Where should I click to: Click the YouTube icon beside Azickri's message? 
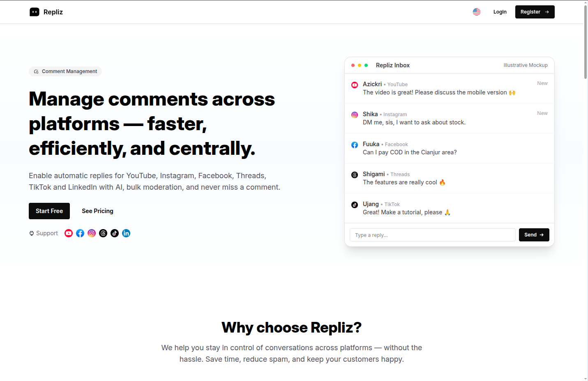[x=355, y=85]
